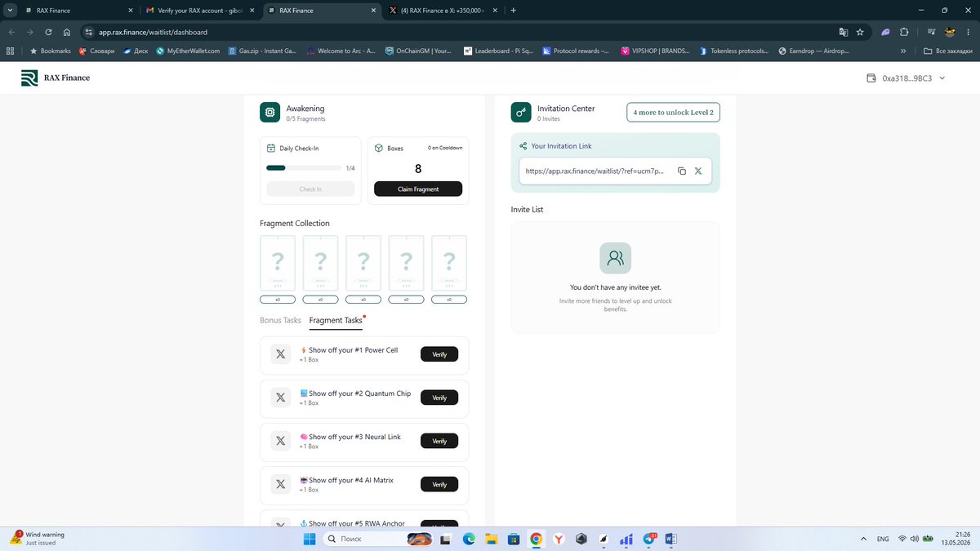Image resolution: width=980 pixels, height=551 pixels.
Task: Open the MyEtherWallet.com bookmark
Action: pyautogui.click(x=187, y=51)
